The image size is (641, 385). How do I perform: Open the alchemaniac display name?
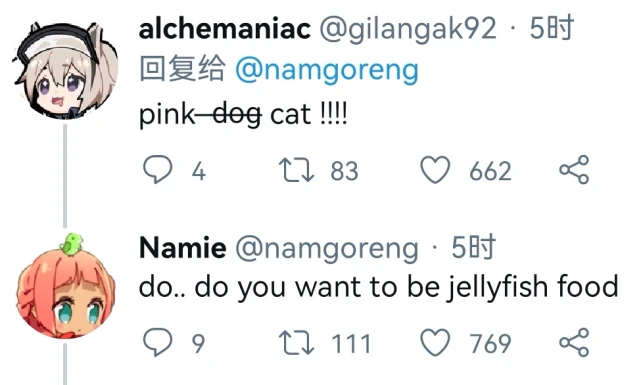point(224,29)
